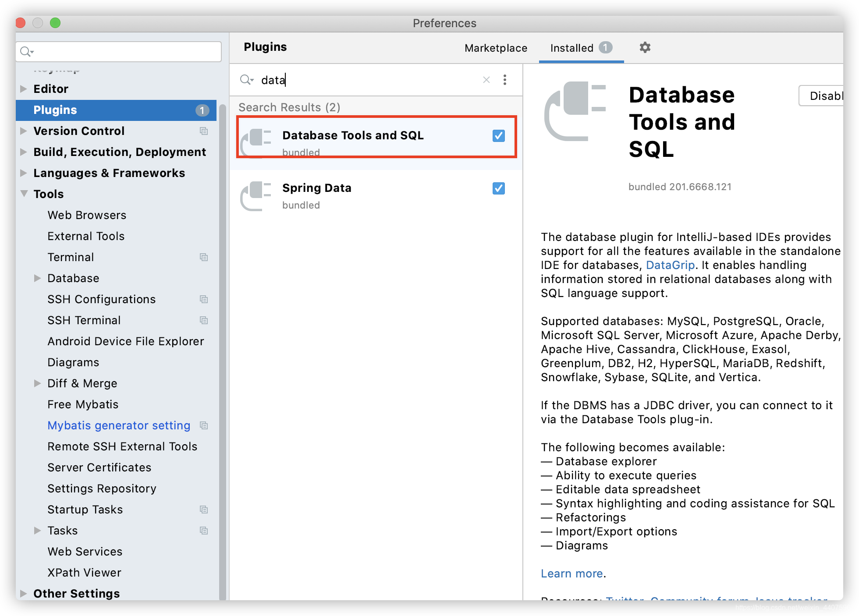Click the shared-settings icon next to Version Control
The height and width of the screenshot is (616, 859).
pos(203,131)
